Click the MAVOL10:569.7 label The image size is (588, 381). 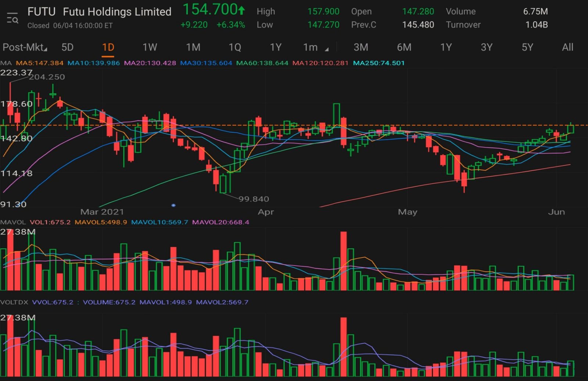pos(159,222)
